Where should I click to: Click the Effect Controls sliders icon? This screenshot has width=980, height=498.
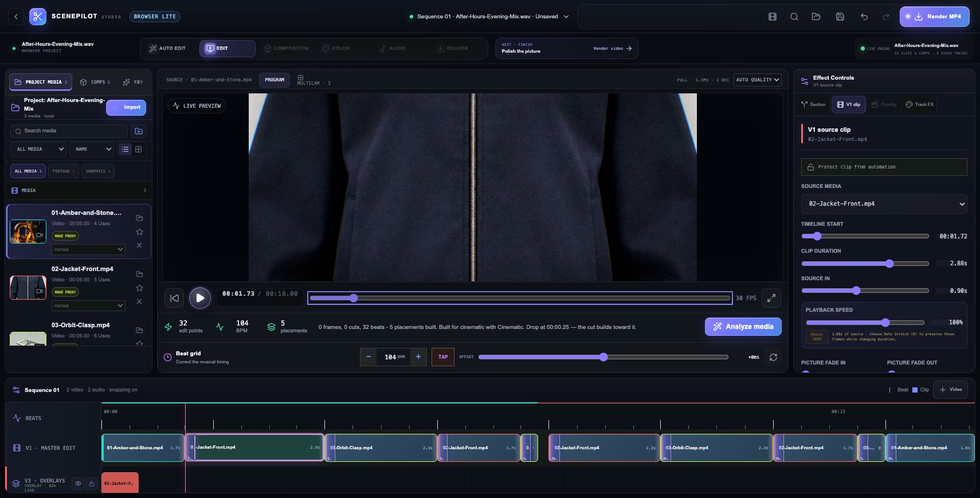[x=805, y=81]
